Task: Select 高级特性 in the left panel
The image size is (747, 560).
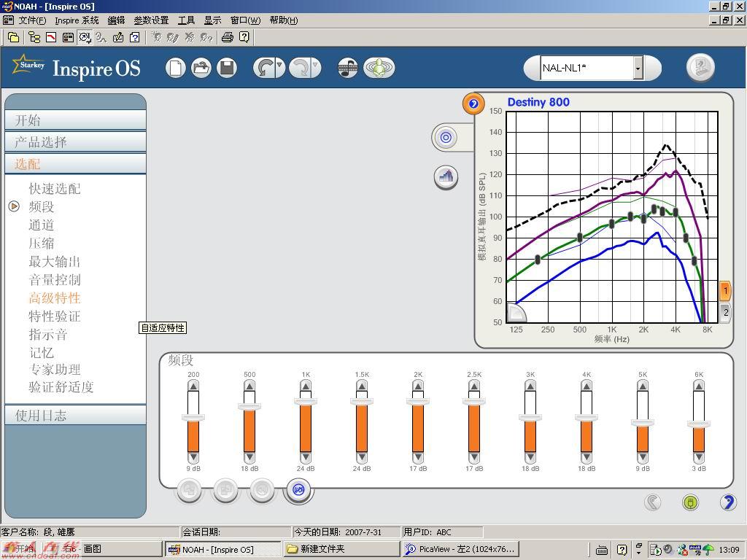Action: (x=55, y=298)
